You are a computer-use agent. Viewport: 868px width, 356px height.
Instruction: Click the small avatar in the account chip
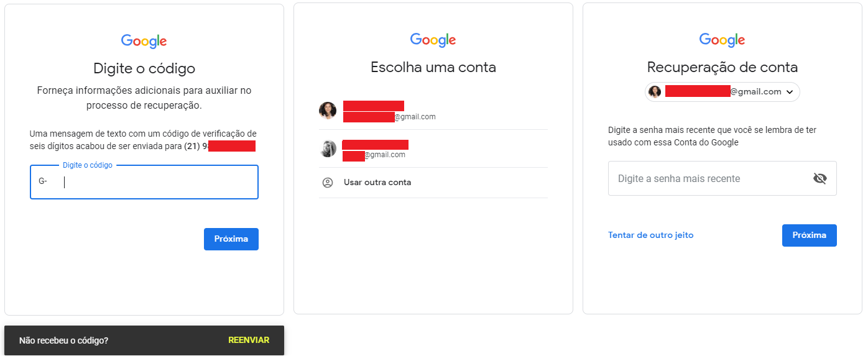(655, 92)
